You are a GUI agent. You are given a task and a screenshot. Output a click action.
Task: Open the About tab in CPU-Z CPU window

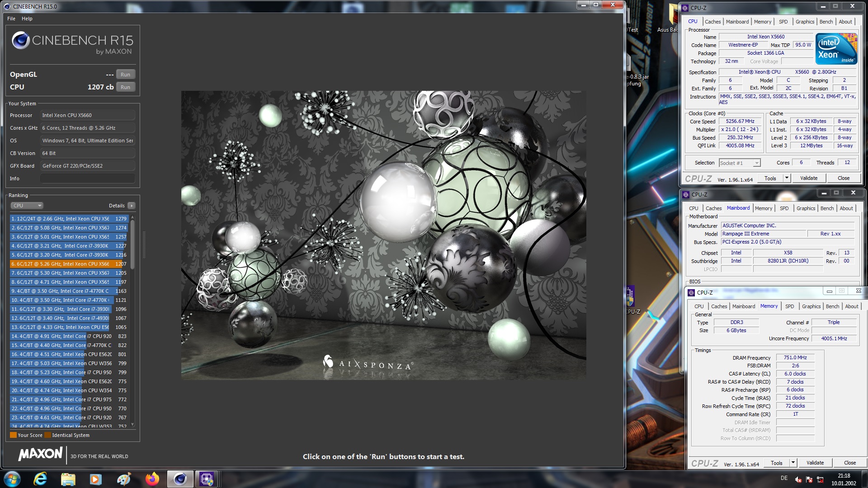845,22
